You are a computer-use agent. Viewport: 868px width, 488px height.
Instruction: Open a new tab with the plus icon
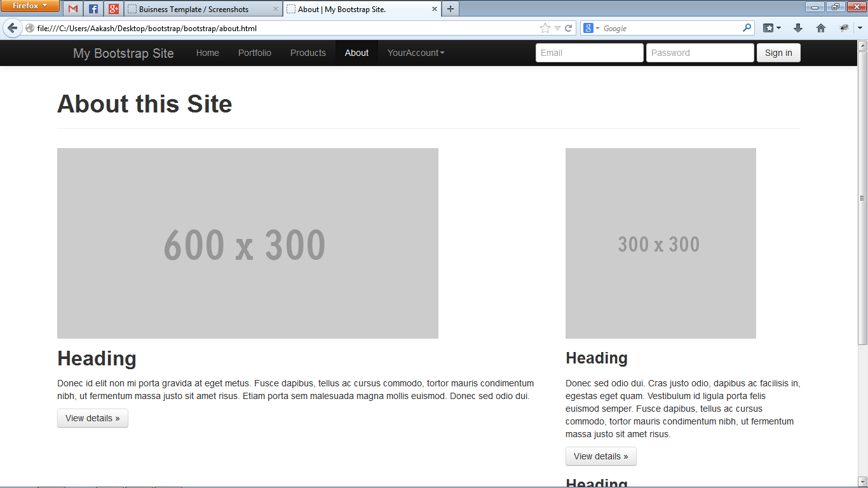click(x=450, y=9)
